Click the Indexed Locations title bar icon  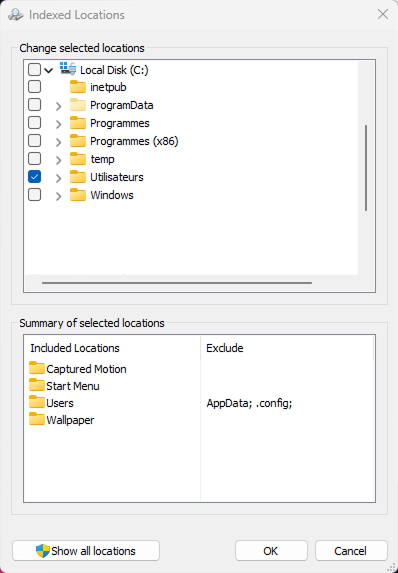coord(15,15)
